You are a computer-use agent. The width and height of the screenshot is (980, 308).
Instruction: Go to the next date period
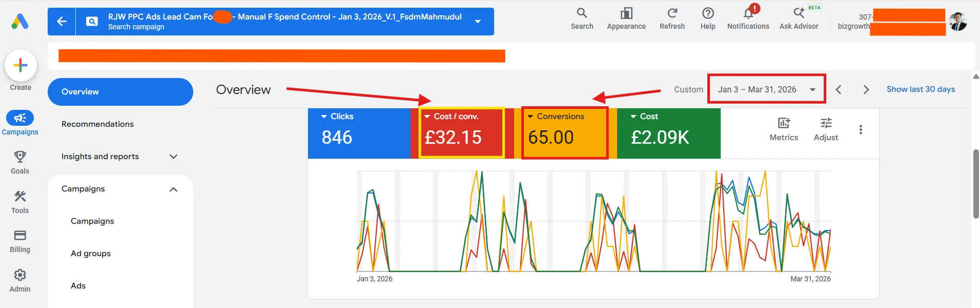866,90
